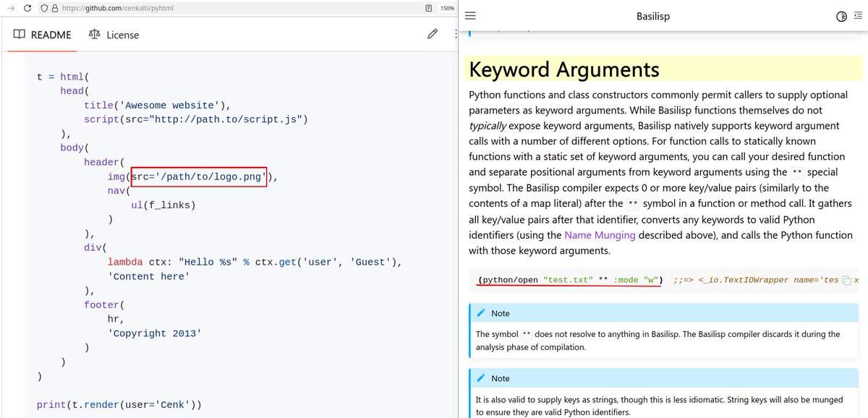
Task: Toggle Basilisp light/dark theme
Action: (841, 16)
